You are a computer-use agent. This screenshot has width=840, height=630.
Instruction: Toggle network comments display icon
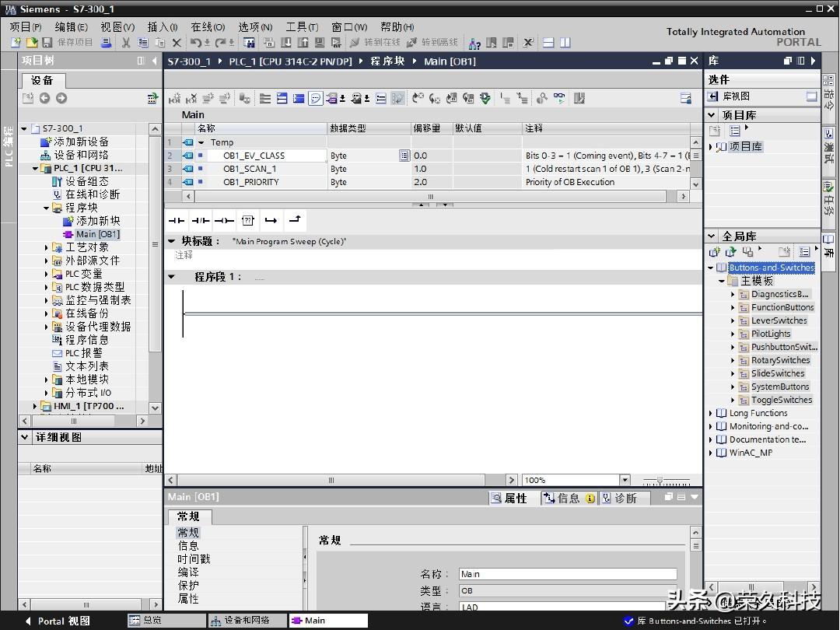tap(316, 98)
